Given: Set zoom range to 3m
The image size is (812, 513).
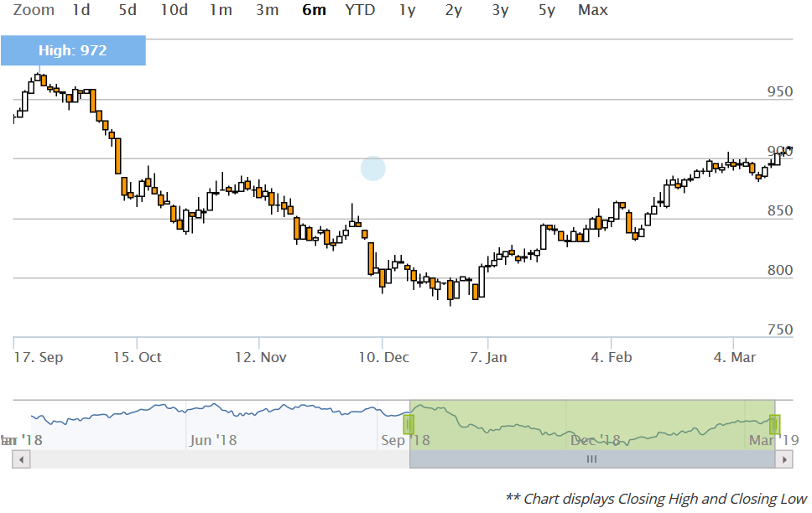Looking at the screenshot, I should click(x=268, y=10).
